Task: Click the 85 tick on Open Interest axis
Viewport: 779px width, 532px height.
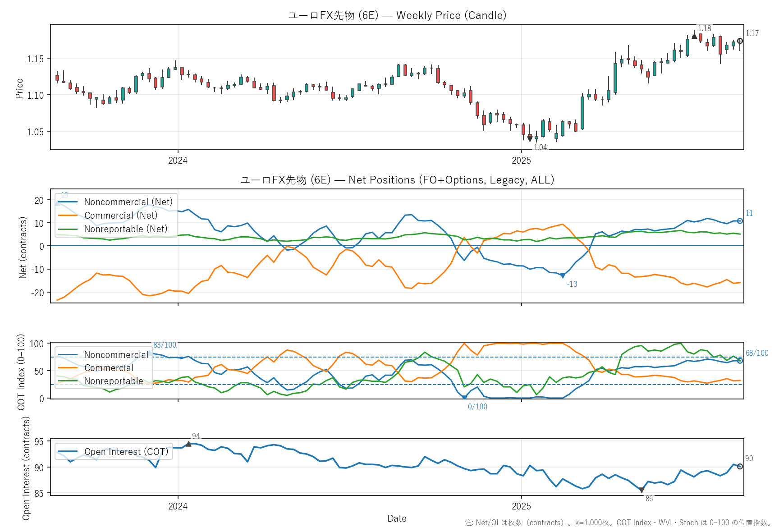Action: point(39,494)
